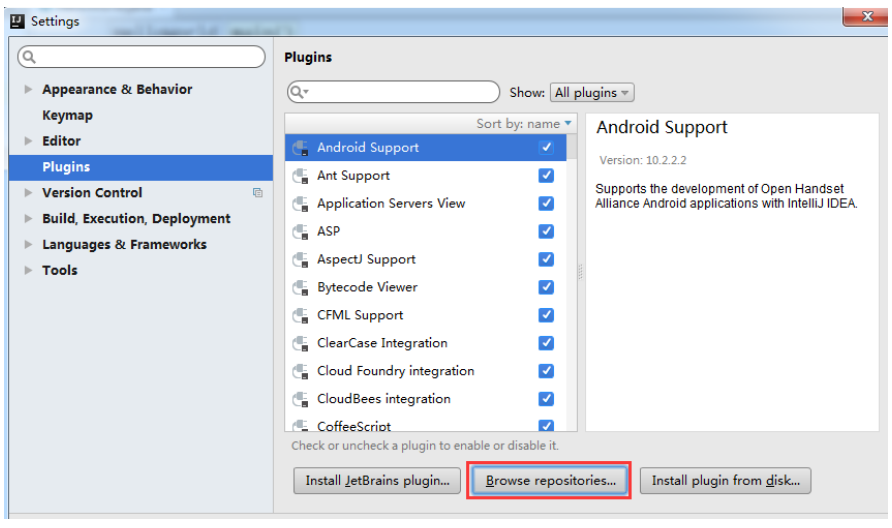Select the ASP plugin row
The image size is (892, 528).
pyautogui.click(x=426, y=232)
